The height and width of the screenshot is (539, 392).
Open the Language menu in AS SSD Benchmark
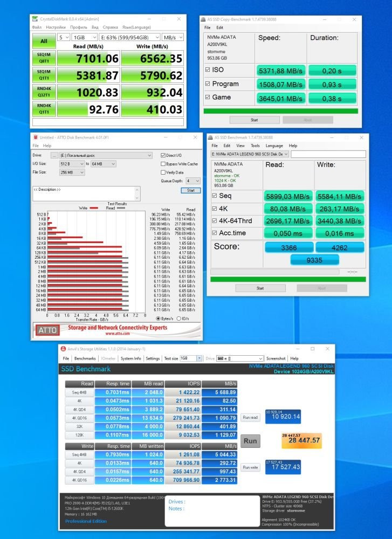274,146
